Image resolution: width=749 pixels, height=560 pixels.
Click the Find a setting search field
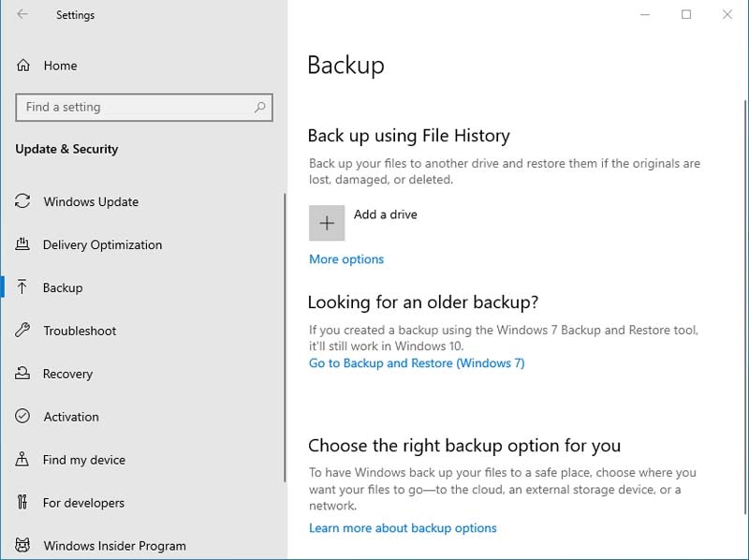[136, 108]
